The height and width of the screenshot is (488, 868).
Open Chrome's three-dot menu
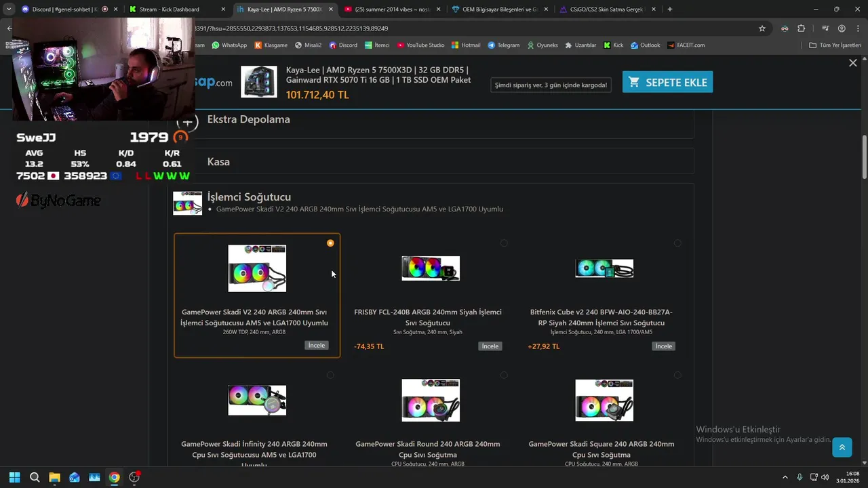pyautogui.click(x=857, y=28)
